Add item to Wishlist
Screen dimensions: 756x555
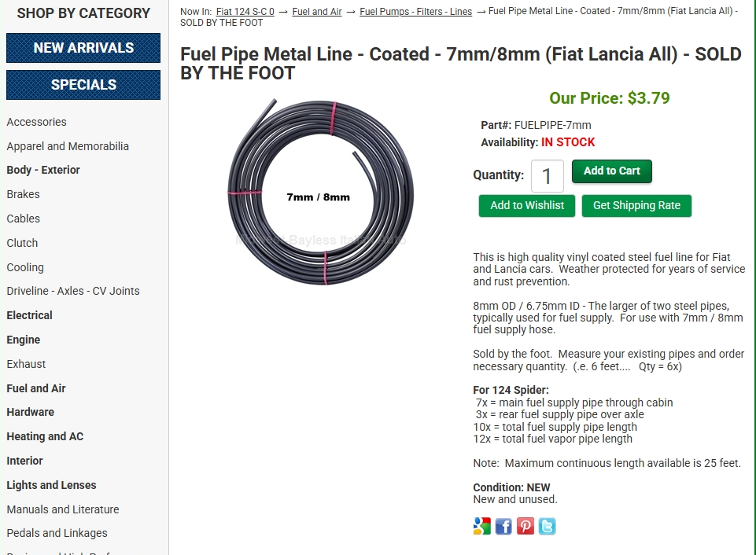pyautogui.click(x=527, y=206)
